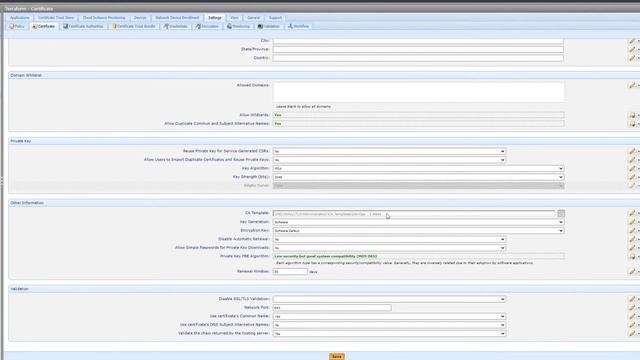Viewport: 640px width, 360px height.
Task: Switch to the Devices tab
Action: [x=140, y=18]
